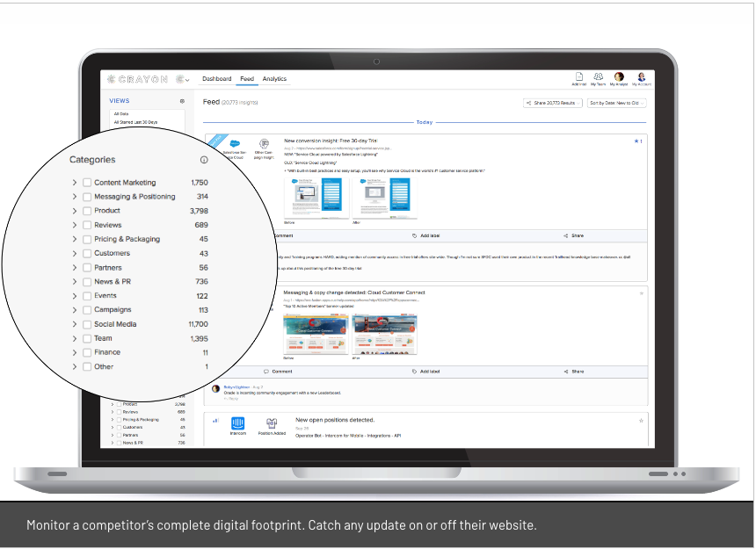Click the Add Intel icon

[578, 77]
